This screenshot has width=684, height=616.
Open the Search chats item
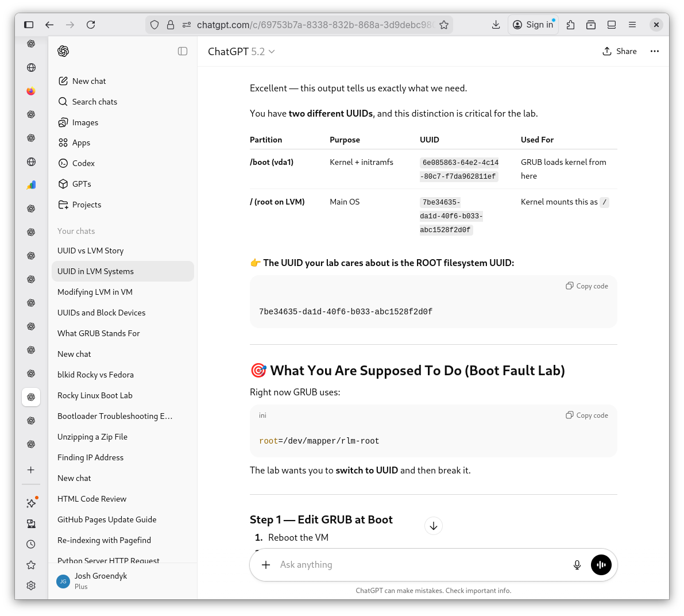tap(95, 102)
